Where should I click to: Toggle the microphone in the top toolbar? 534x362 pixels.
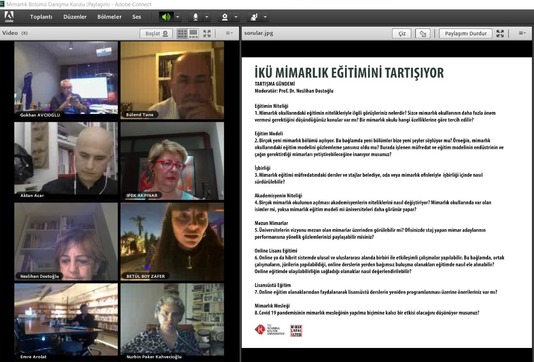tap(195, 17)
